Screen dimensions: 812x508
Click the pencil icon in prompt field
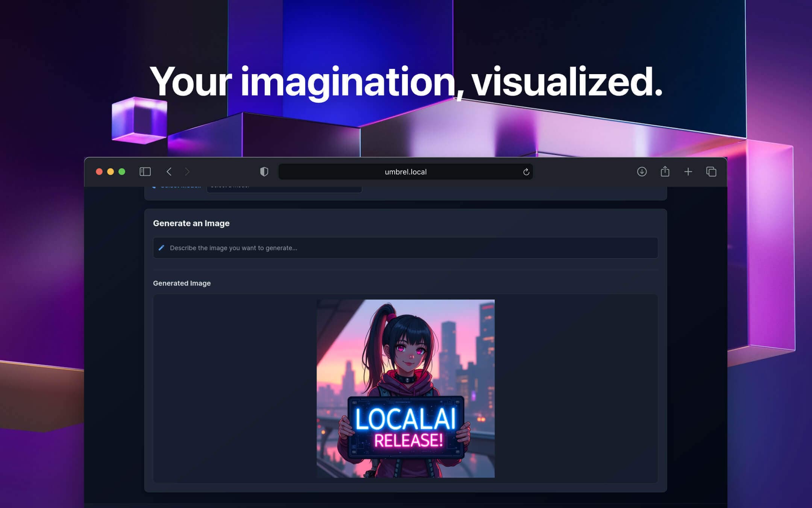pyautogui.click(x=162, y=248)
